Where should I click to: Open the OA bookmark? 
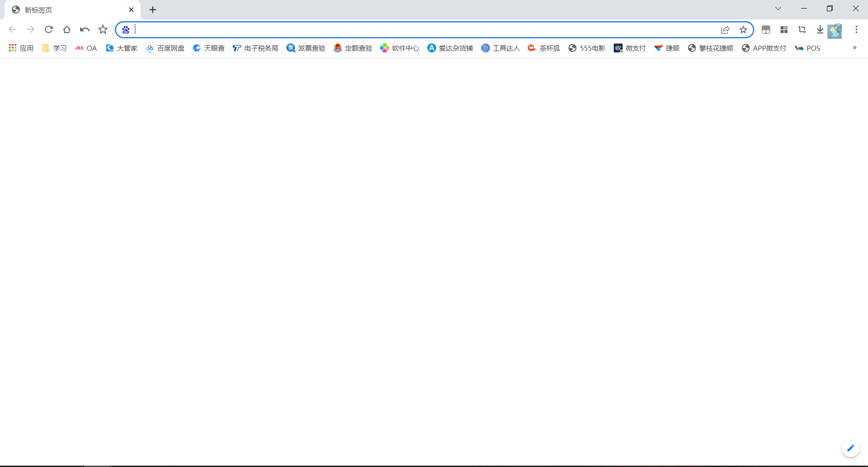[86, 48]
